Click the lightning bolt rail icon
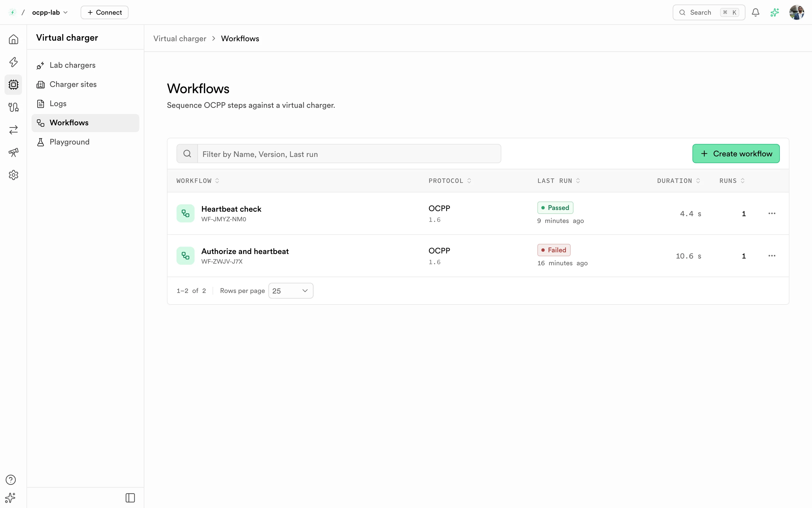812x508 pixels. pos(14,62)
